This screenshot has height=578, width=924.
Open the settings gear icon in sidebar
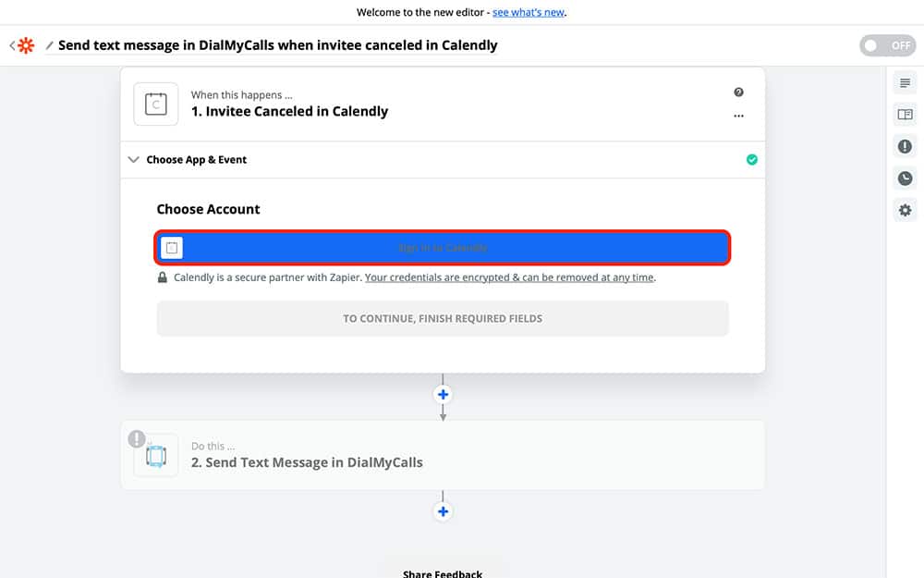pos(905,210)
